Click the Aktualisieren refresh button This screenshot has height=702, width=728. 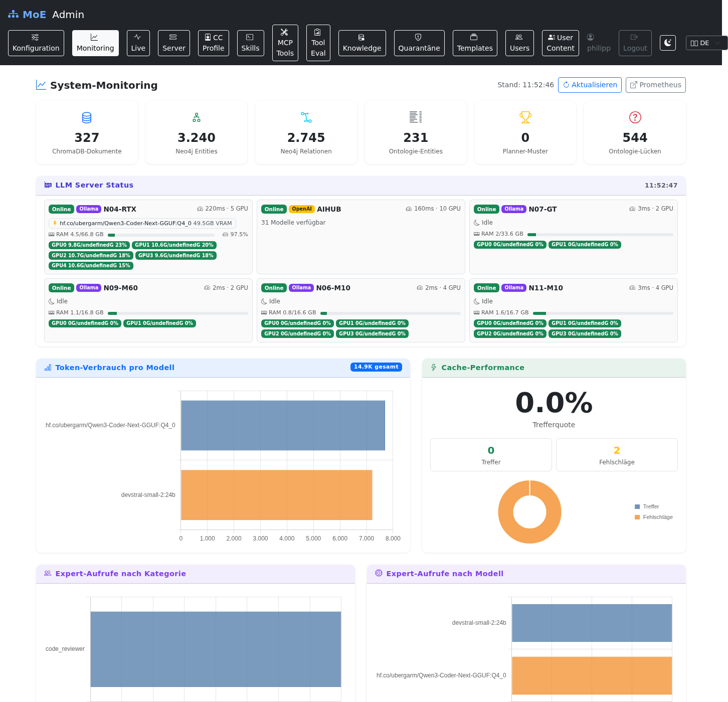590,85
